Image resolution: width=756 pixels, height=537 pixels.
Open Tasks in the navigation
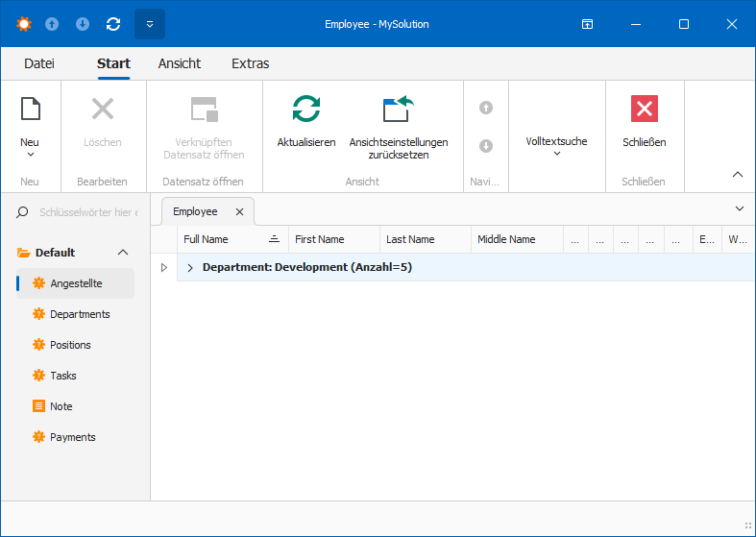(75, 376)
